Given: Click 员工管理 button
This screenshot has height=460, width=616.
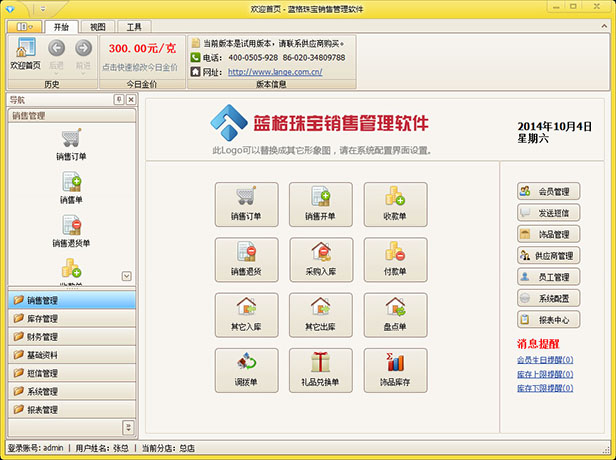Looking at the screenshot, I should (x=548, y=277).
